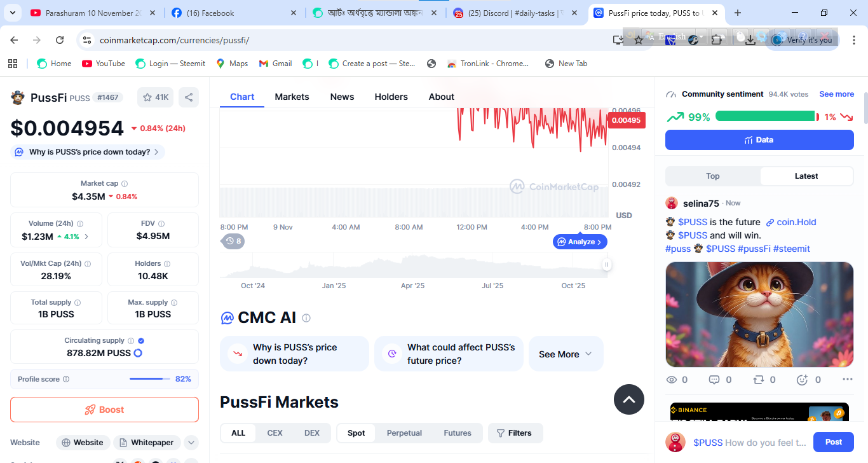
Task: Click the comment icon on selina75's post
Action: click(x=714, y=380)
